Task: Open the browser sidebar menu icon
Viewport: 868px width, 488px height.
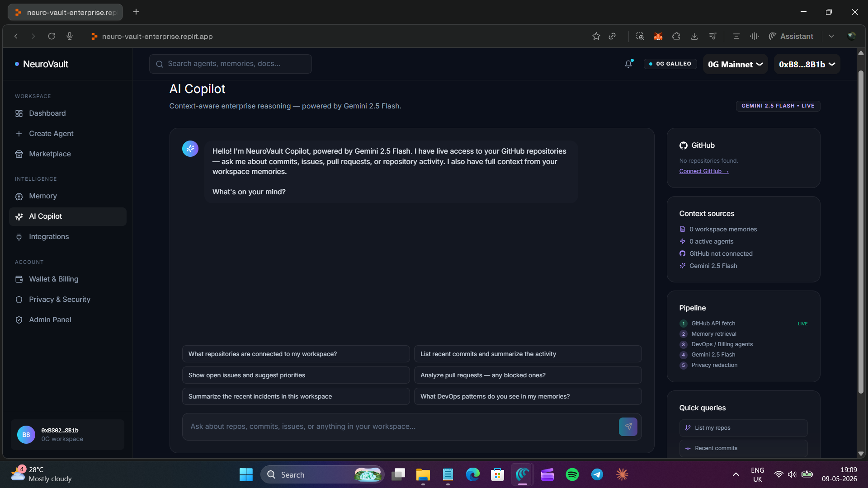Action: 736,36
